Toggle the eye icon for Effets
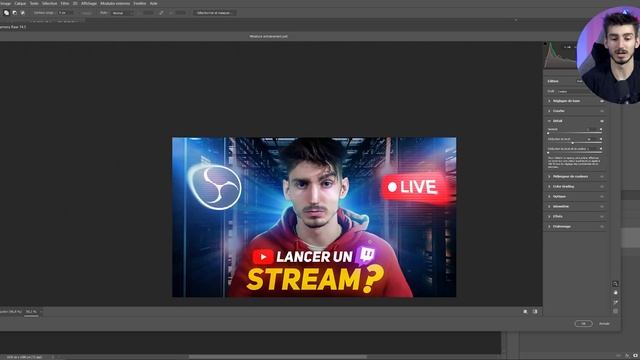The image size is (640, 360). (602, 216)
